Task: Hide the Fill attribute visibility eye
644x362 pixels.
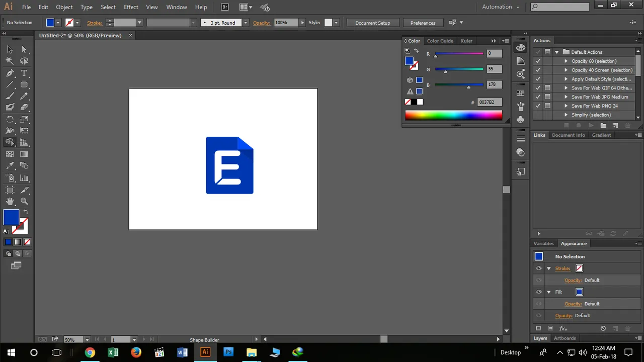Action: point(539,292)
